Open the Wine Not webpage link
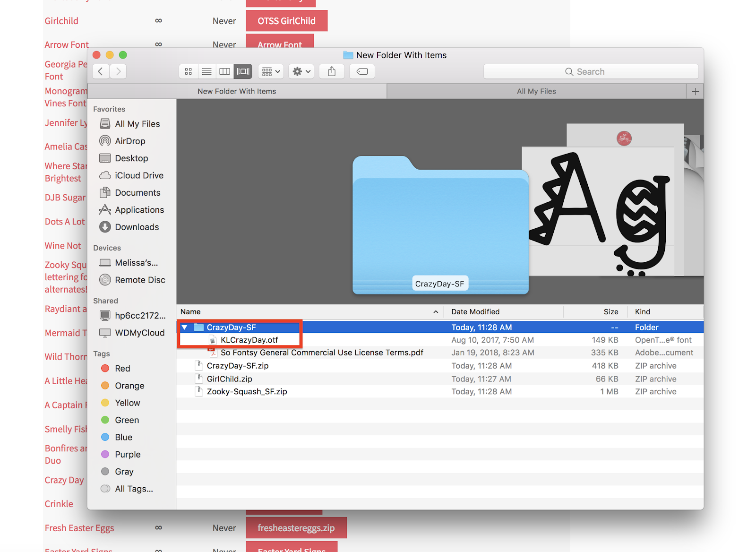 click(63, 246)
